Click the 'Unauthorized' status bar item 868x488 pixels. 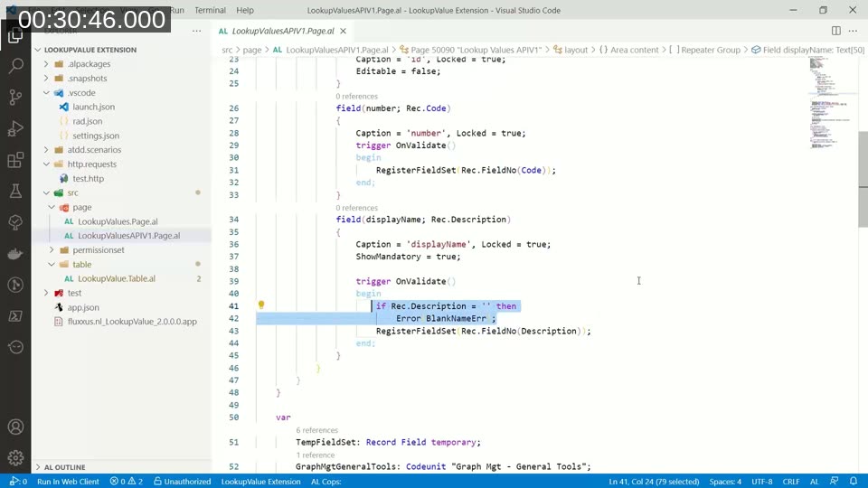(182, 482)
